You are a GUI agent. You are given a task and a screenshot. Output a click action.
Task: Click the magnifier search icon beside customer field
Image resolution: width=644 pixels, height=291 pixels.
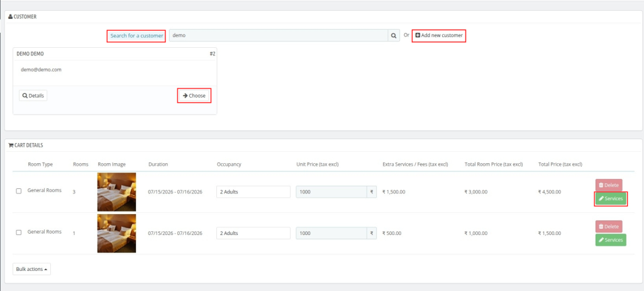pyautogui.click(x=394, y=36)
